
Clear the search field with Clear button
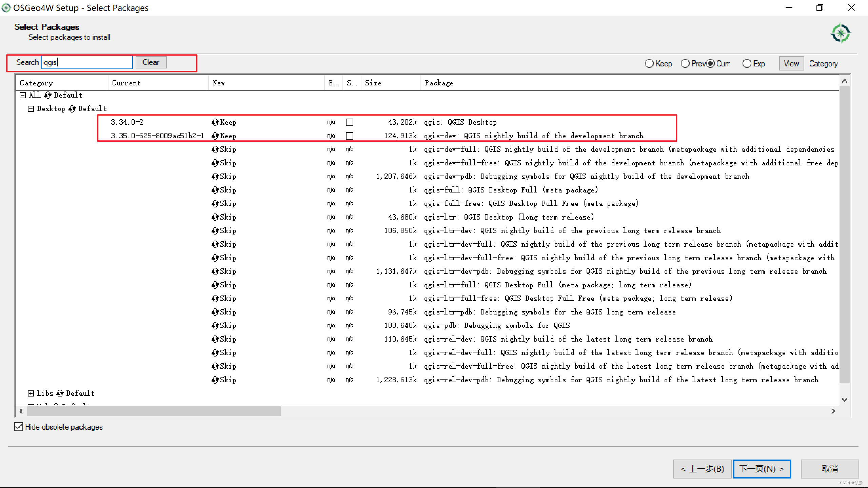click(151, 62)
